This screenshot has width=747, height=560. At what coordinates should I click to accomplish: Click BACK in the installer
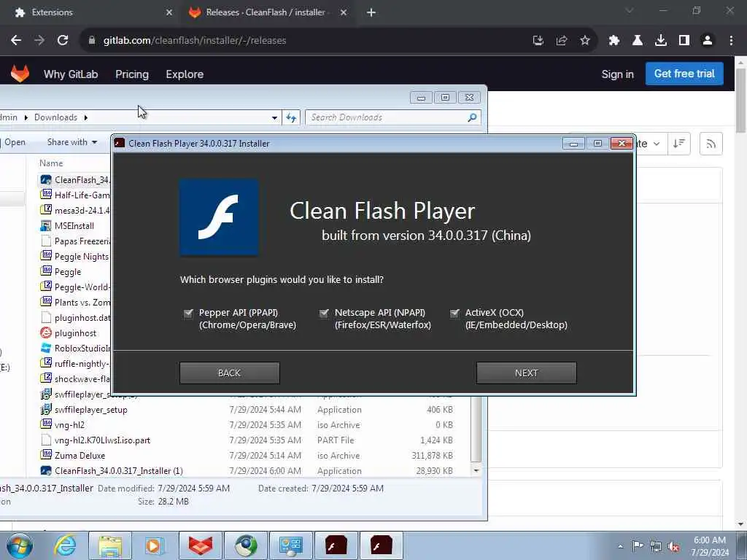(x=230, y=373)
